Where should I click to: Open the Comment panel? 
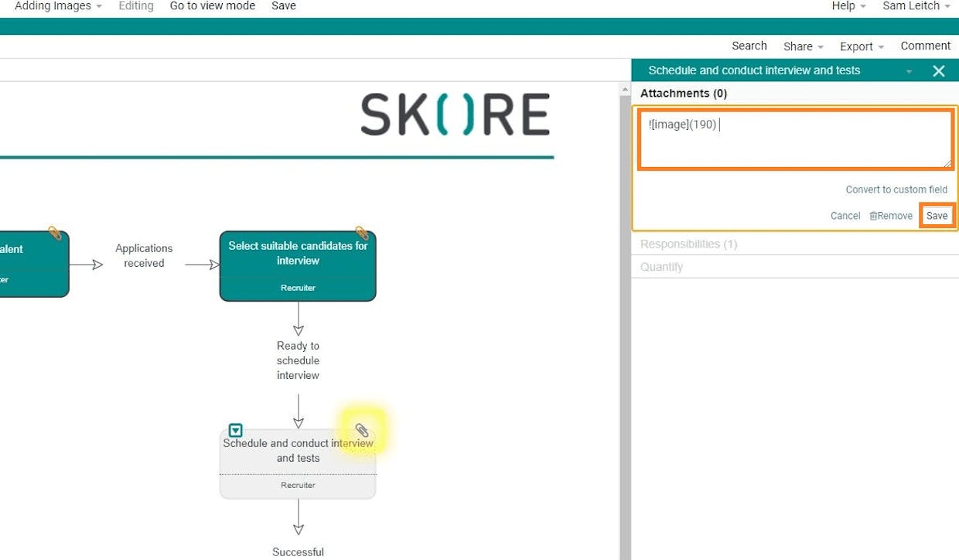click(x=926, y=46)
